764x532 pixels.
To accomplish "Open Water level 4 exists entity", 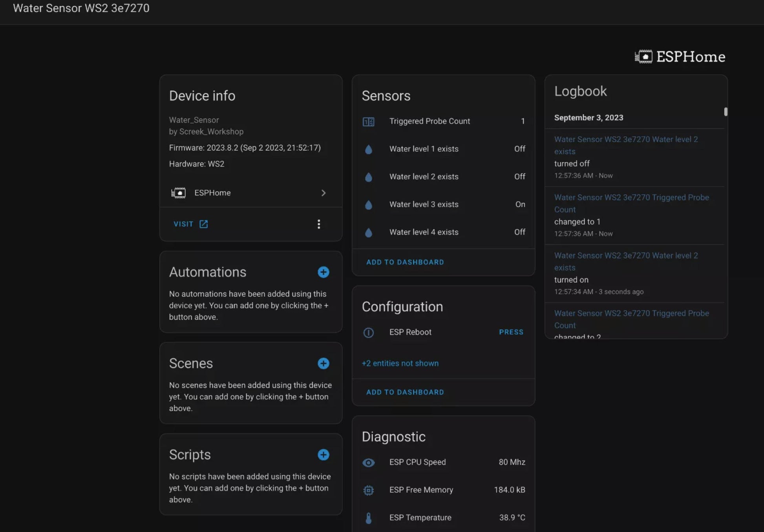I will (x=444, y=232).
